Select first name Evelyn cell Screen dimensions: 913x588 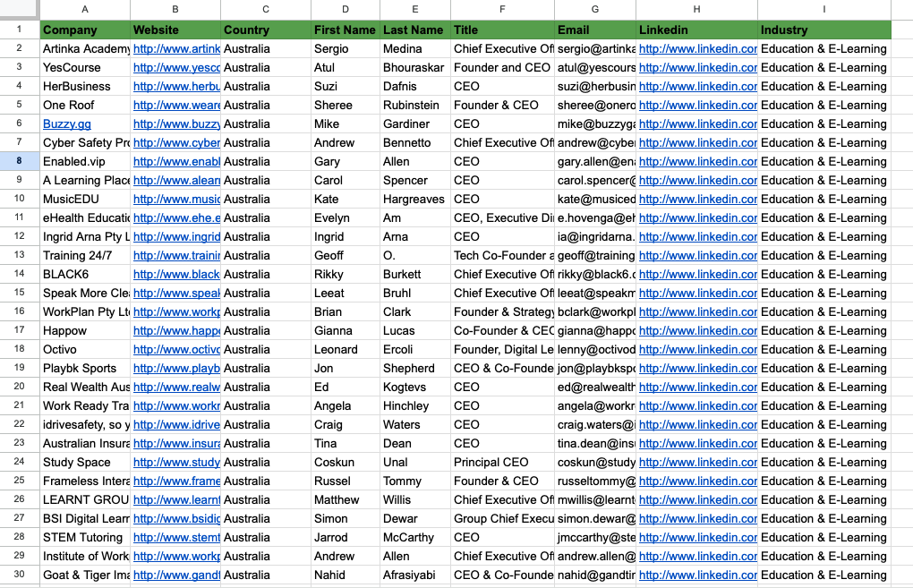(346, 217)
